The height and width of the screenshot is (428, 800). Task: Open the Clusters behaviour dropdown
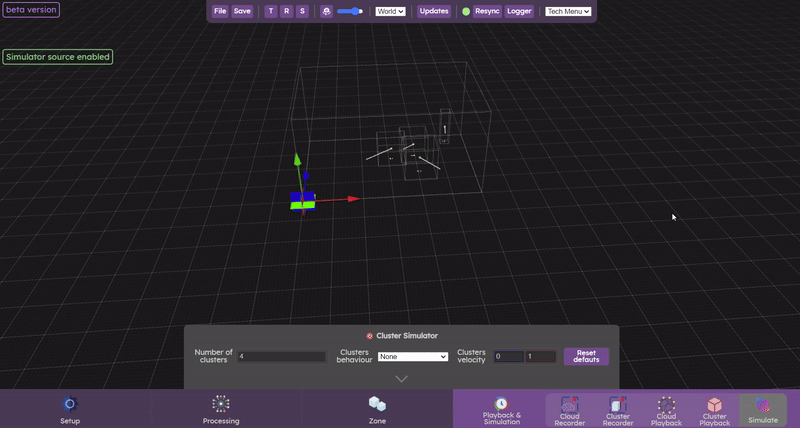412,356
